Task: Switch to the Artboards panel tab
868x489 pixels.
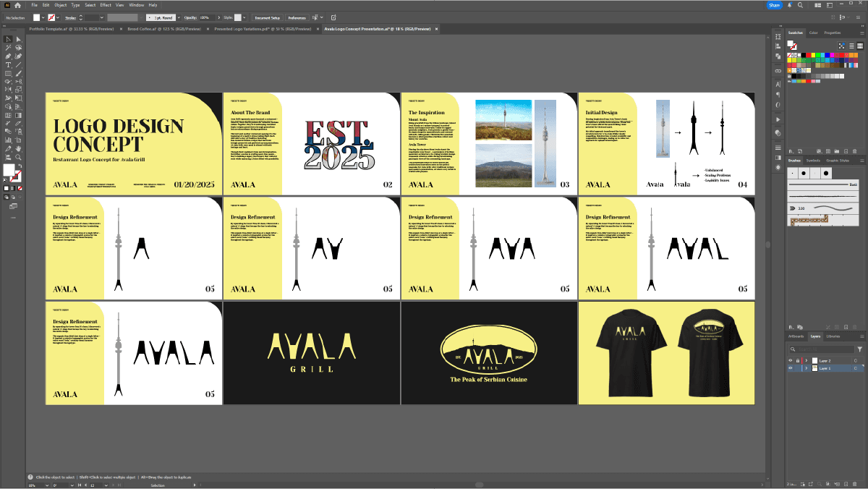Action: (796, 336)
